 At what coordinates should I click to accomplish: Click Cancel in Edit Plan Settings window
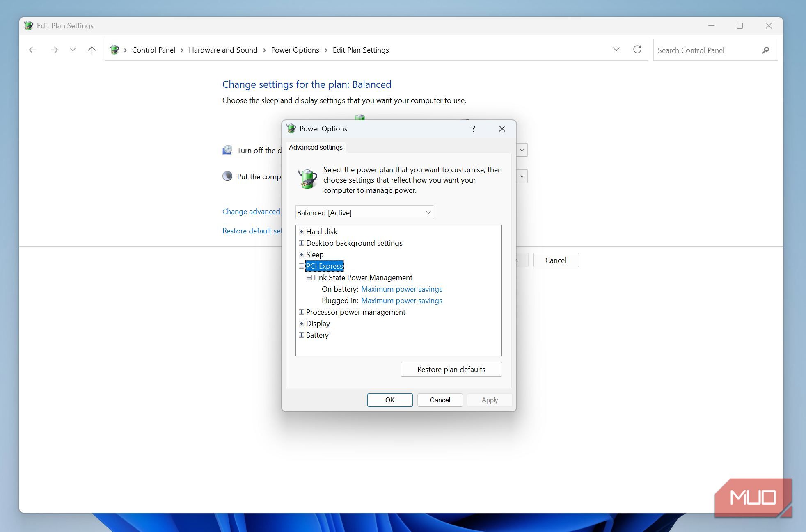[x=556, y=260]
